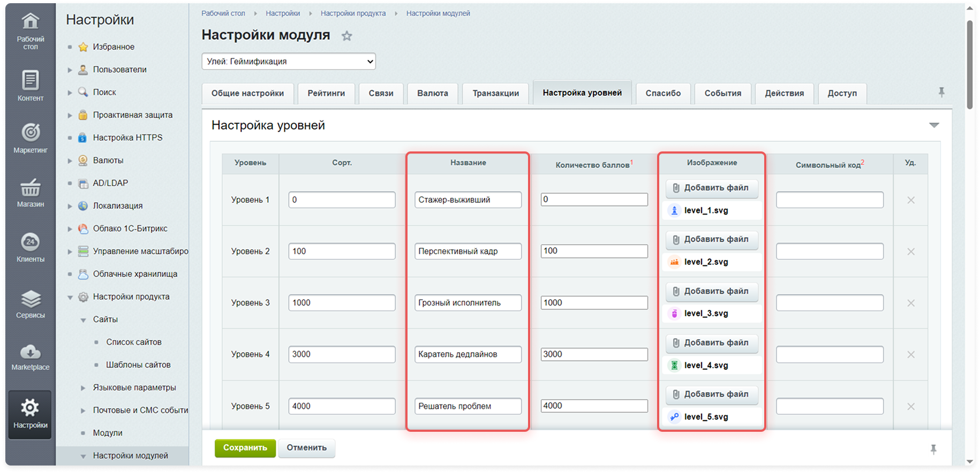Delete Уровень 1 row with X icon
Viewport: 980px width, 473px height.
coord(910,200)
